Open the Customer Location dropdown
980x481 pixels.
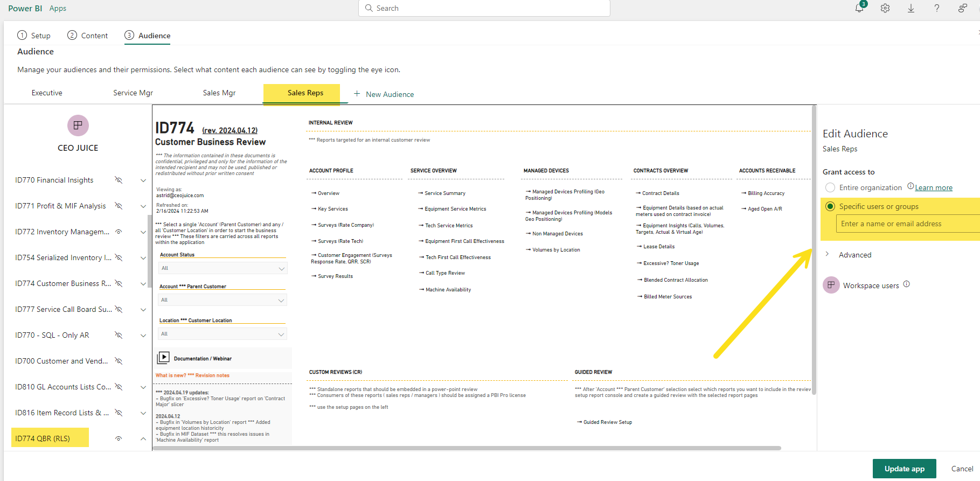coord(223,334)
